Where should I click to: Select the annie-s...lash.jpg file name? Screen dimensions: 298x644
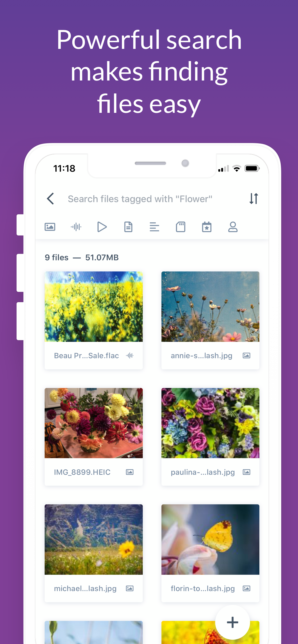click(202, 356)
